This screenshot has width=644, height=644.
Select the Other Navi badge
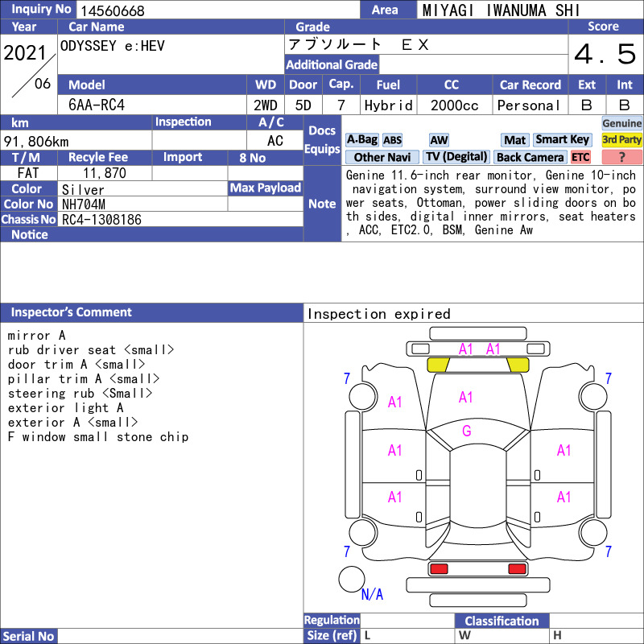(382, 157)
